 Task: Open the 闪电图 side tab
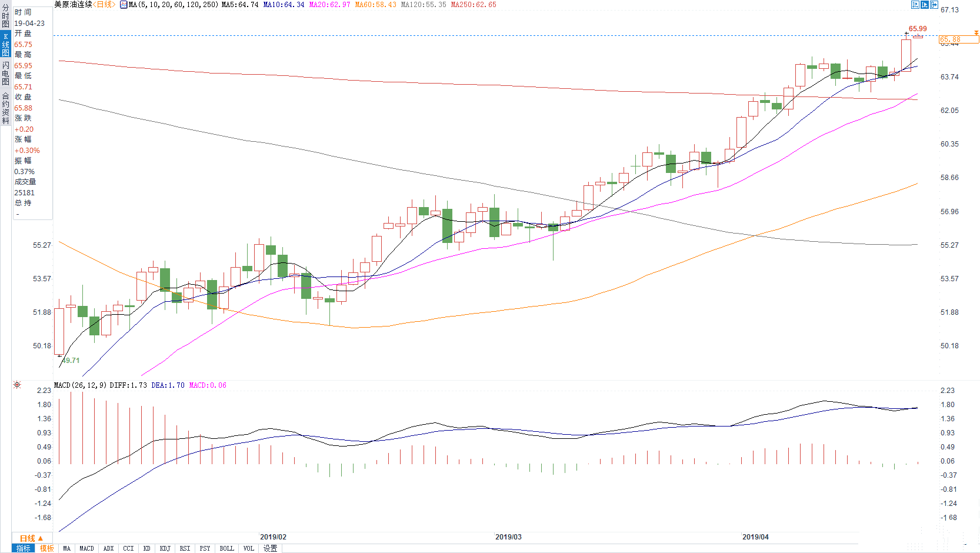[5, 74]
